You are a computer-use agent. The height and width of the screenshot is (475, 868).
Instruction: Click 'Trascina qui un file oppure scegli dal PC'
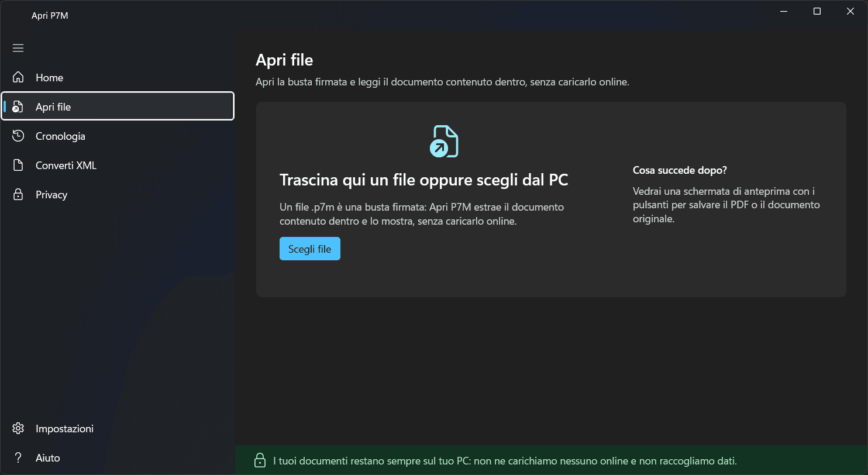click(x=424, y=180)
